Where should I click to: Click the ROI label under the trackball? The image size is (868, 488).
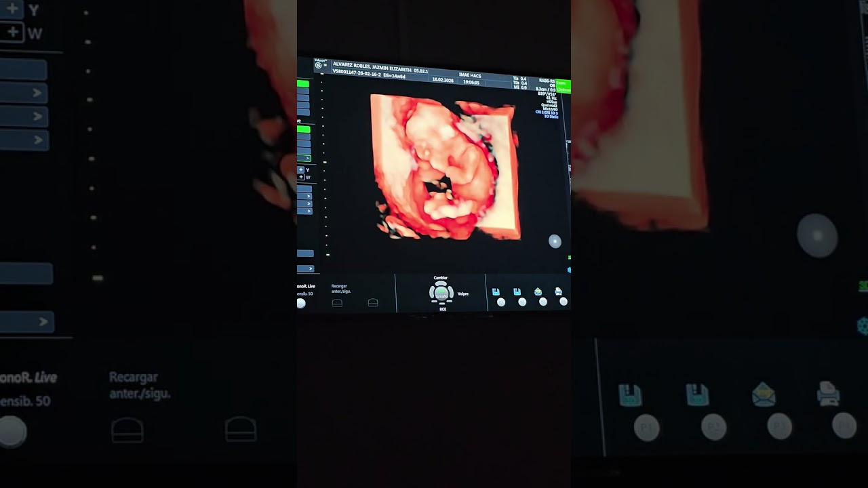point(443,309)
